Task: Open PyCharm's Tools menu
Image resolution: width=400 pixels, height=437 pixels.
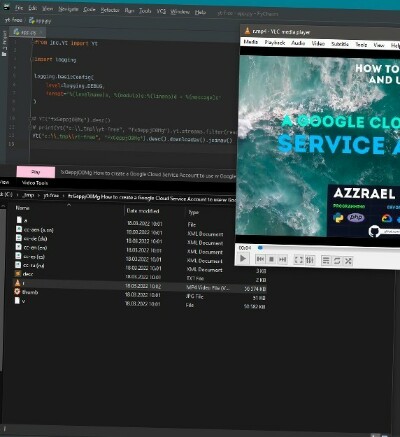Action: point(145,11)
